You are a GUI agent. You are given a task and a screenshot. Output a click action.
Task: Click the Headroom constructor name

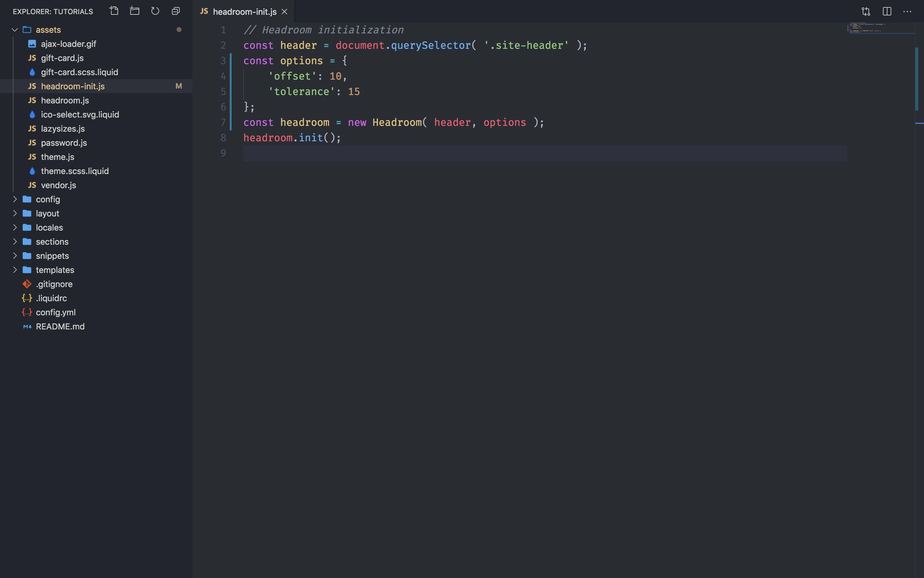pos(397,123)
